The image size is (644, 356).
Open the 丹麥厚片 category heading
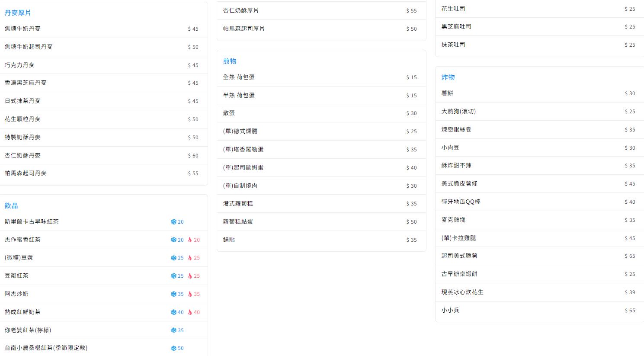[18, 13]
